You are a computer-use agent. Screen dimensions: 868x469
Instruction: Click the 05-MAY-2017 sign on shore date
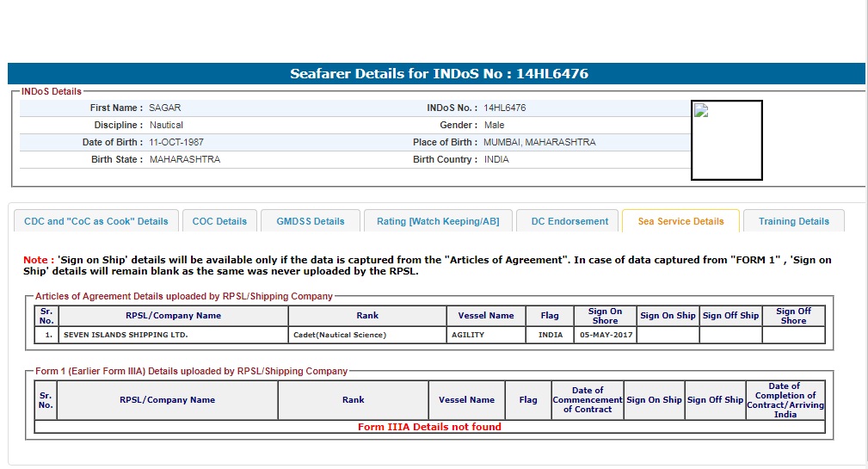(x=605, y=335)
